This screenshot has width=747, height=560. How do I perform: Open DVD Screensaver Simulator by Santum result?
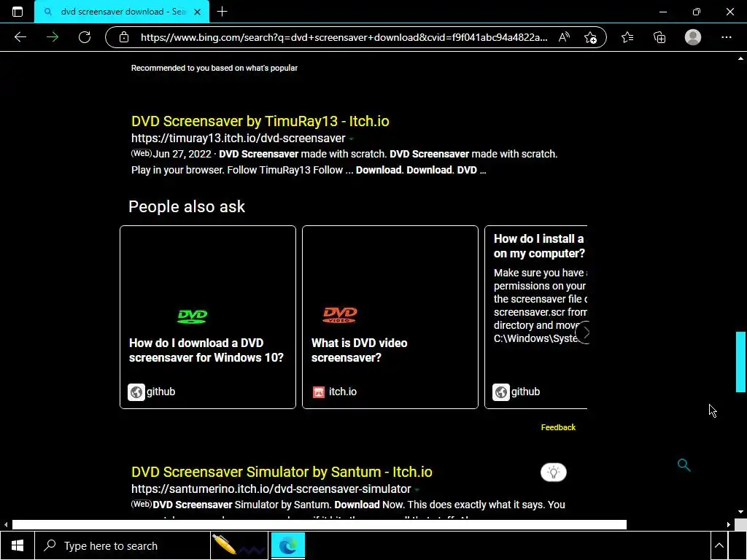(282, 472)
